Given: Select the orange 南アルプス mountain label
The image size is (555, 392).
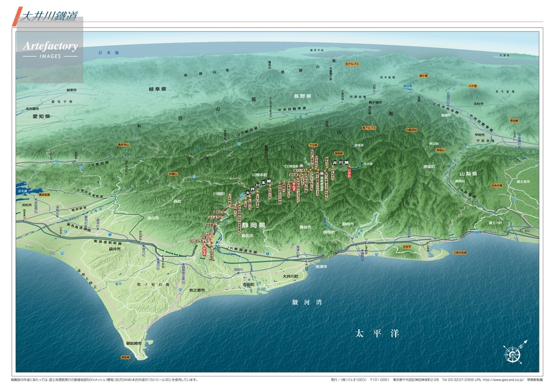Looking at the screenshot, I should coord(369,128).
